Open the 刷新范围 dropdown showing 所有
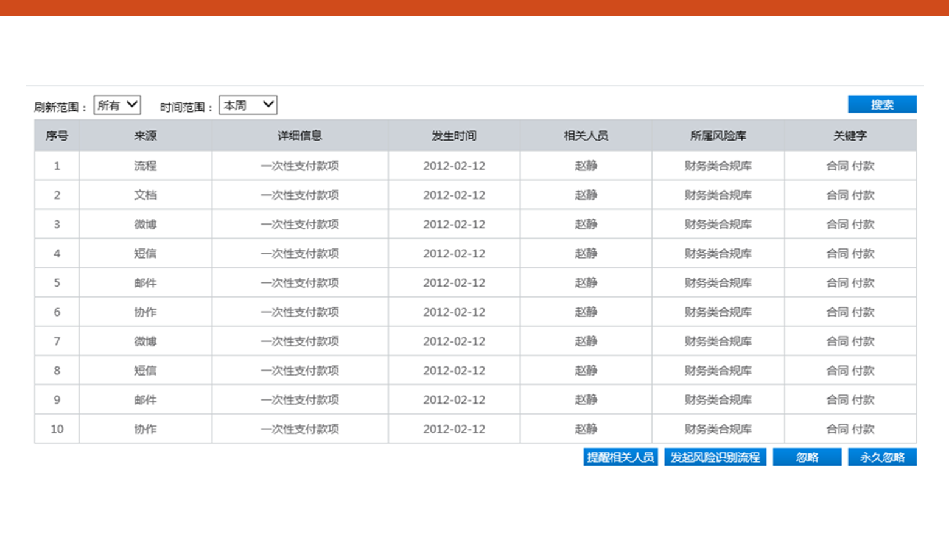The width and height of the screenshot is (949, 560). click(x=117, y=105)
